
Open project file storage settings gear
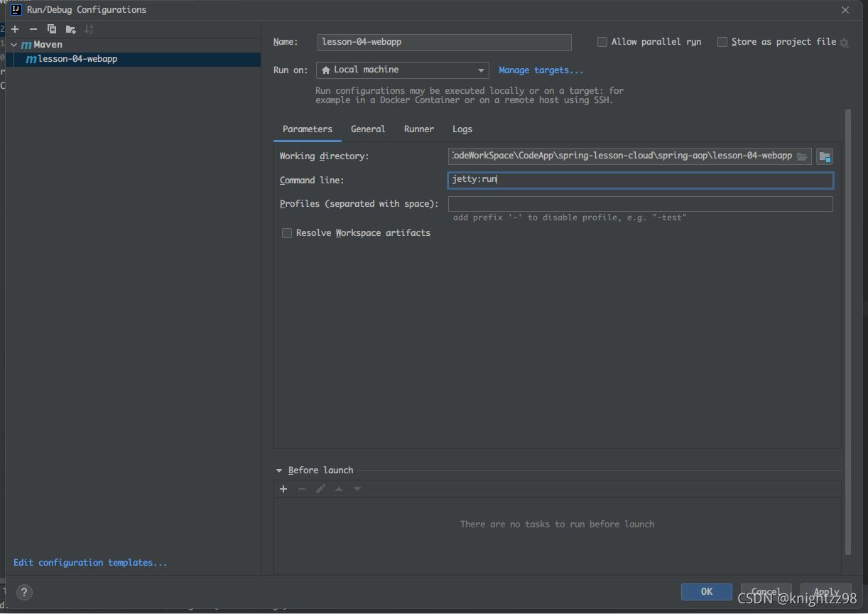(x=844, y=43)
